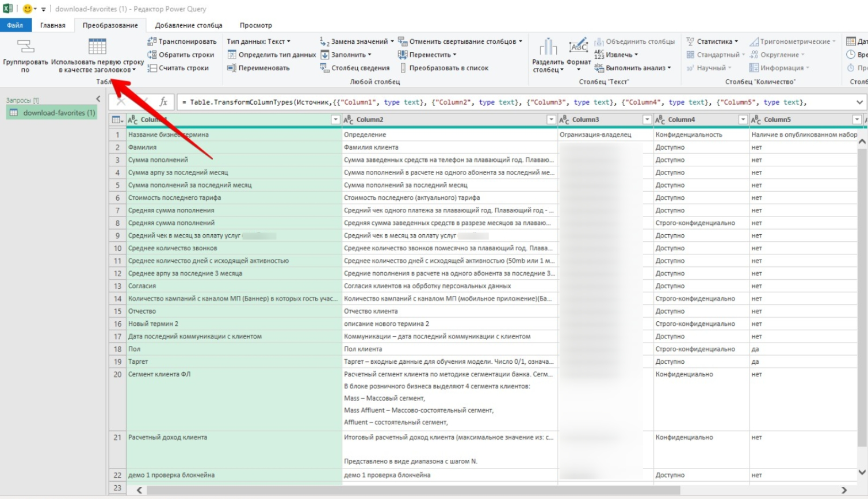Open the Статистика dropdown

click(712, 41)
